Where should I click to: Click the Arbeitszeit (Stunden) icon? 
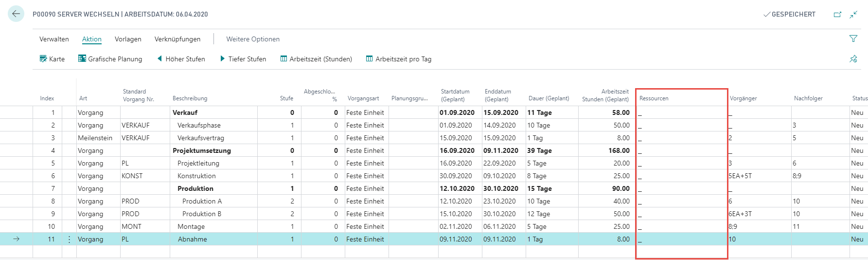(x=283, y=58)
